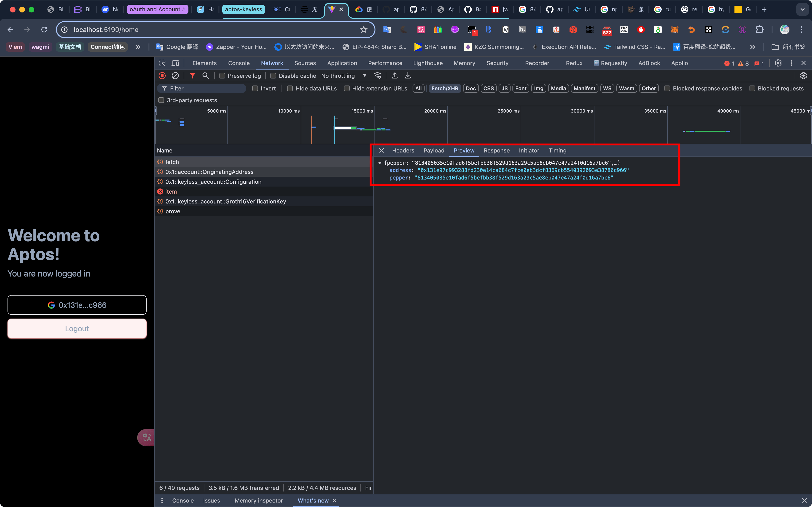Open the browser extensions puzzle menu

click(759, 30)
